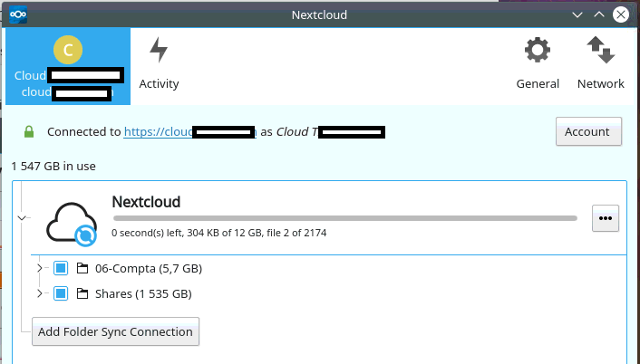This screenshot has width=640, height=364.
Task: Open the Activity lightning bolt icon
Action: pyautogui.click(x=159, y=50)
